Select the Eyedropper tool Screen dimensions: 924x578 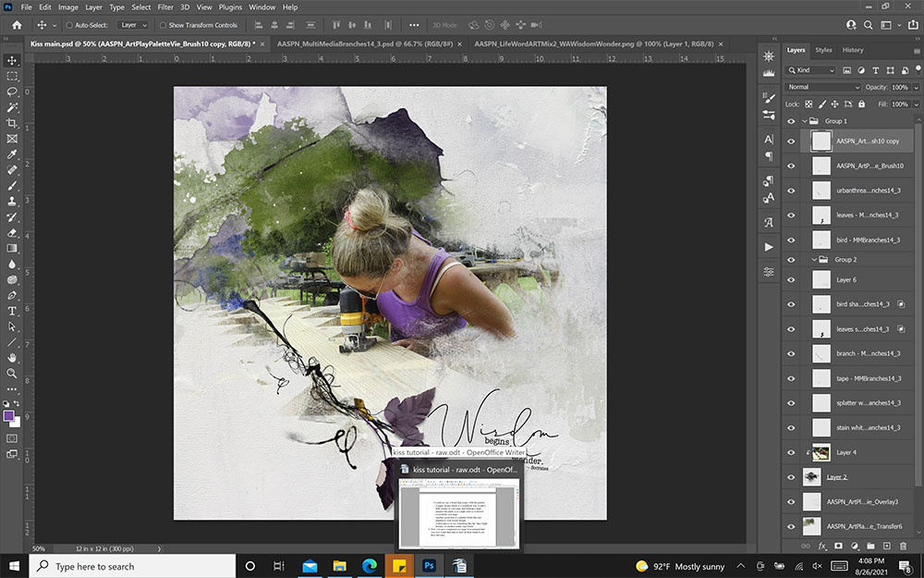tap(12, 154)
